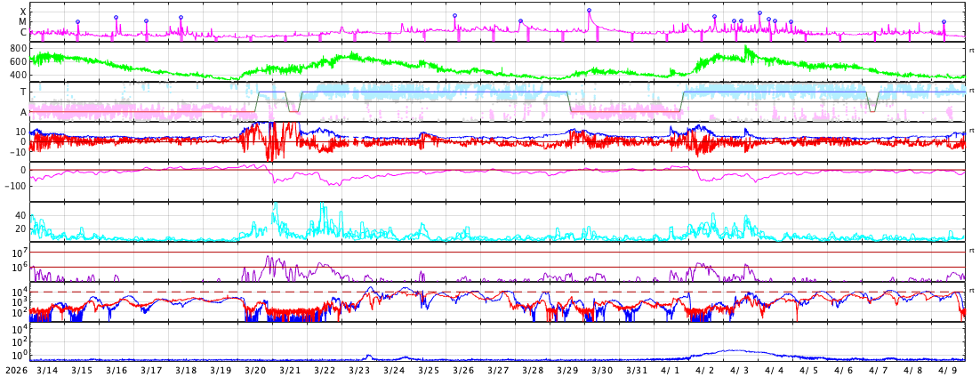Click the '4/ 3' date label
980x377 pixels.
pos(739,370)
